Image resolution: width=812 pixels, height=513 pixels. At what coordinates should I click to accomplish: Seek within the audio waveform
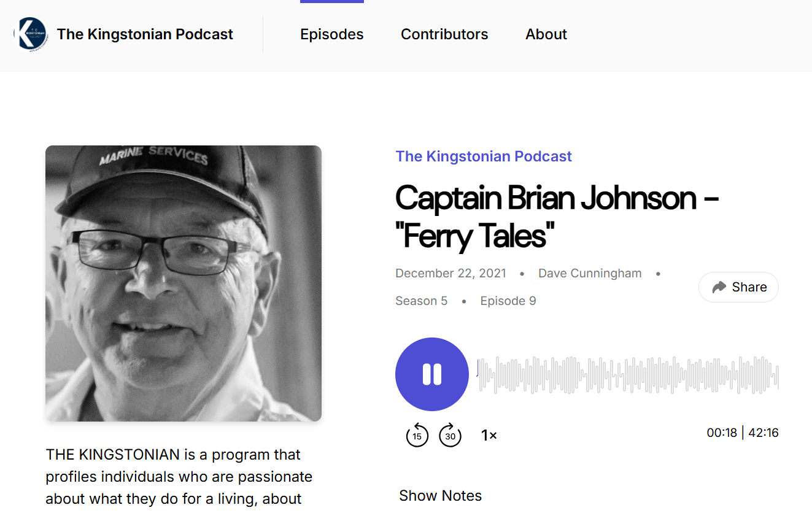point(628,374)
